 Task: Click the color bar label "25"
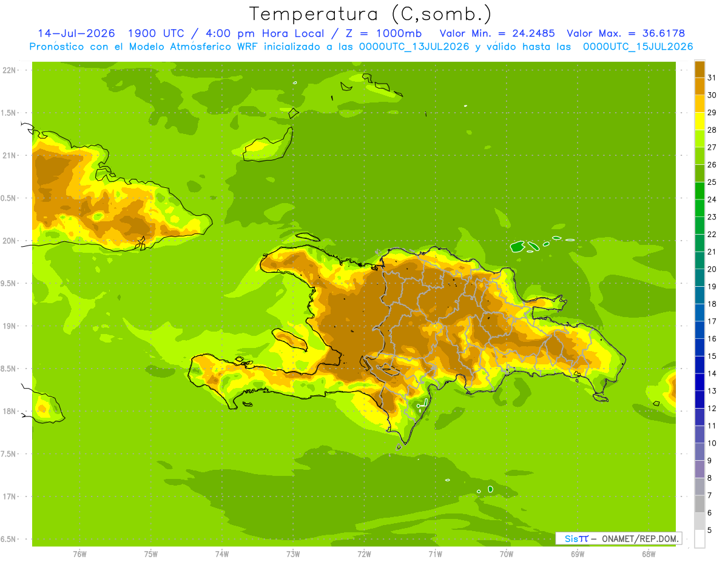pos(712,182)
